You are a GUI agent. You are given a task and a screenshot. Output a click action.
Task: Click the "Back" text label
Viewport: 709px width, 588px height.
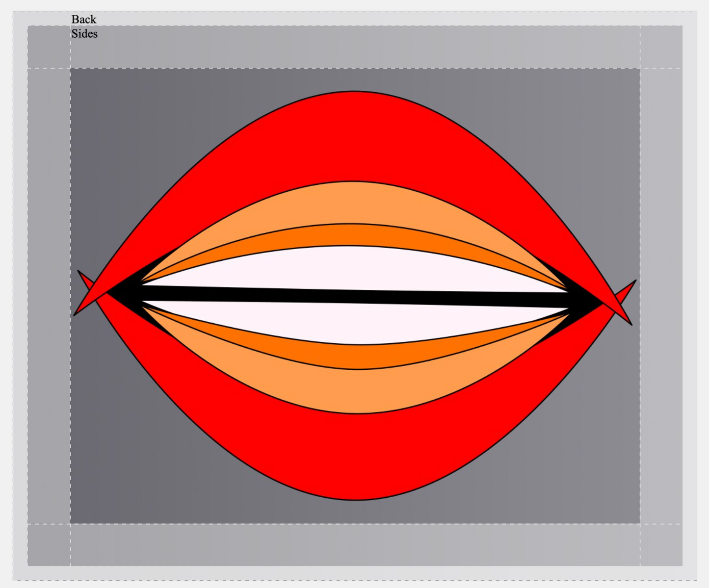coord(84,20)
